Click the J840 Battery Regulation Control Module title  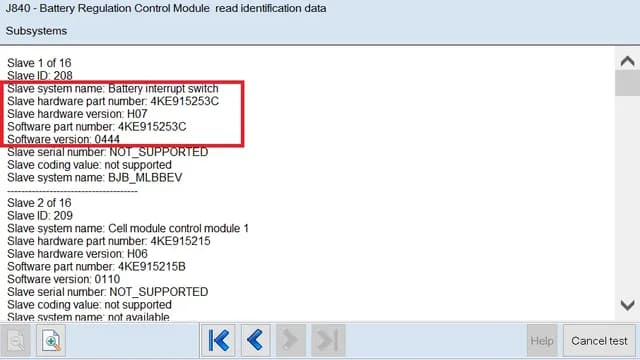tap(166, 8)
